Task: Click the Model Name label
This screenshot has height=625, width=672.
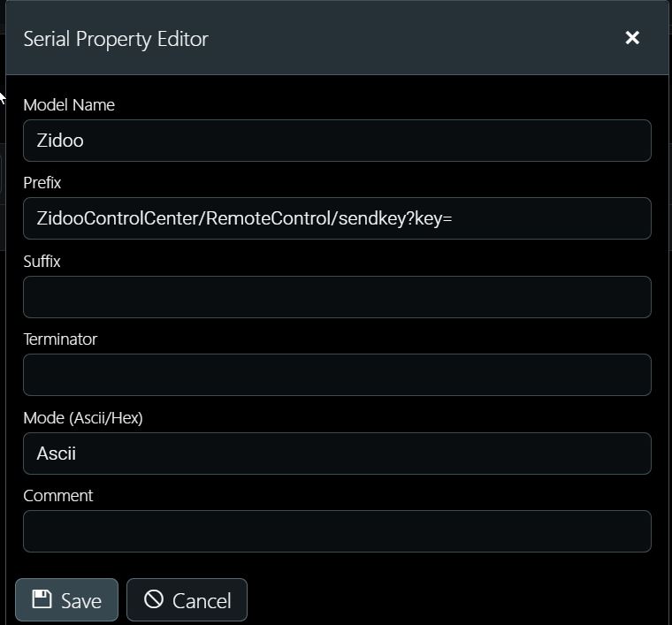Action: [x=69, y=105]
